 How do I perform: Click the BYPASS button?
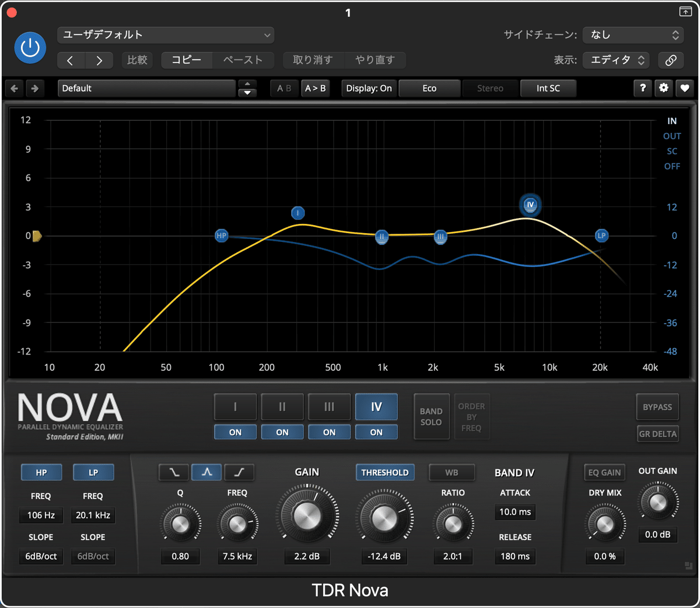tap(657, 407)
